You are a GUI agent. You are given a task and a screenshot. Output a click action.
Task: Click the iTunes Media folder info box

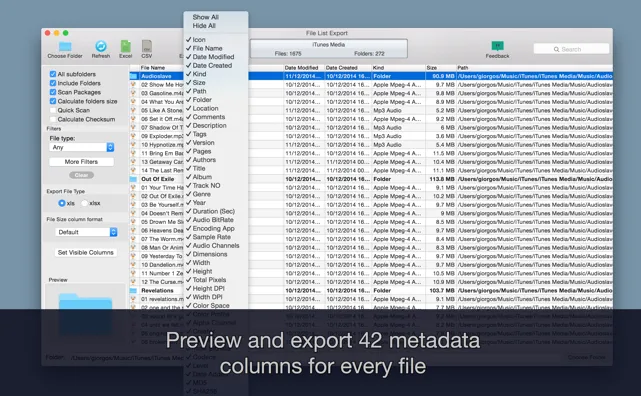pos(329,49)
